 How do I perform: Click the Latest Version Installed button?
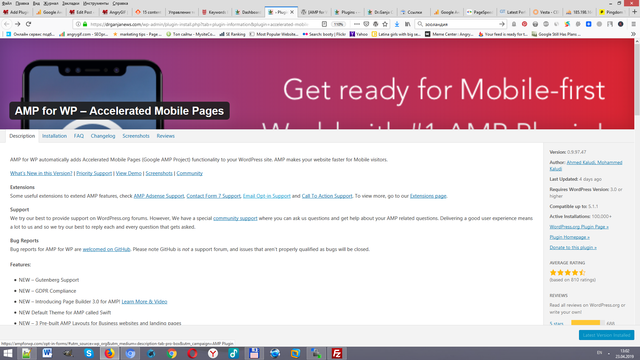pyautogui.click(x=606, y=335)
